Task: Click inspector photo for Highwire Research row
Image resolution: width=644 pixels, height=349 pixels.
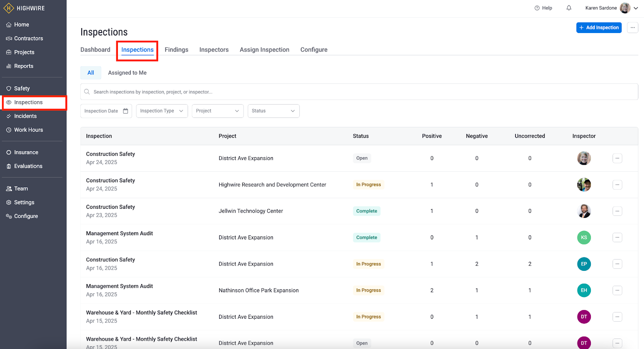Action: (584, 185)
